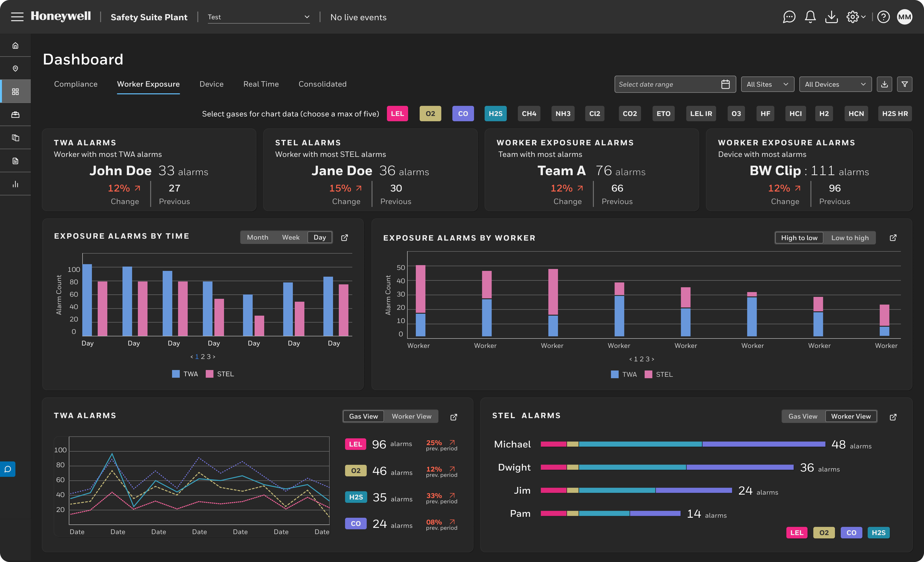Switch TWA Alarms to Worker View
This screenshot has height=562, width=924.
point(411,416)
